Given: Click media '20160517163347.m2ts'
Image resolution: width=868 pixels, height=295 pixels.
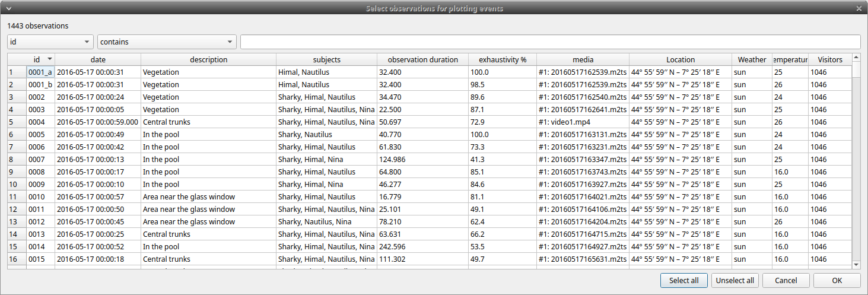Looking at the screenshot, I should pos(583,159).
